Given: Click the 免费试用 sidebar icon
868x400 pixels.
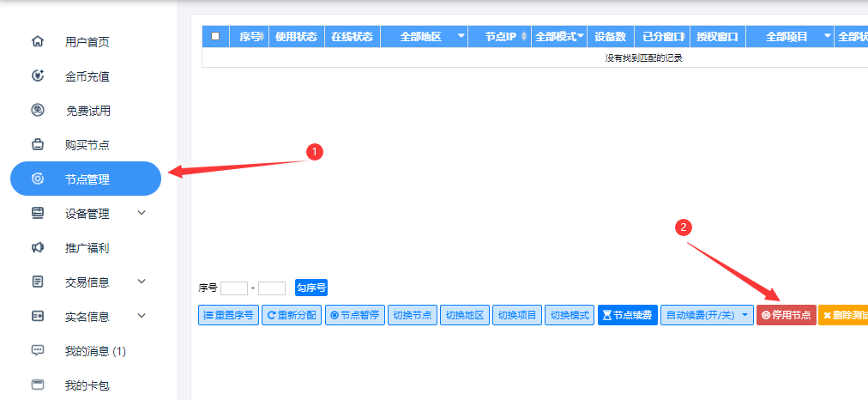Looking at the screenshot, I should (38, 110).
